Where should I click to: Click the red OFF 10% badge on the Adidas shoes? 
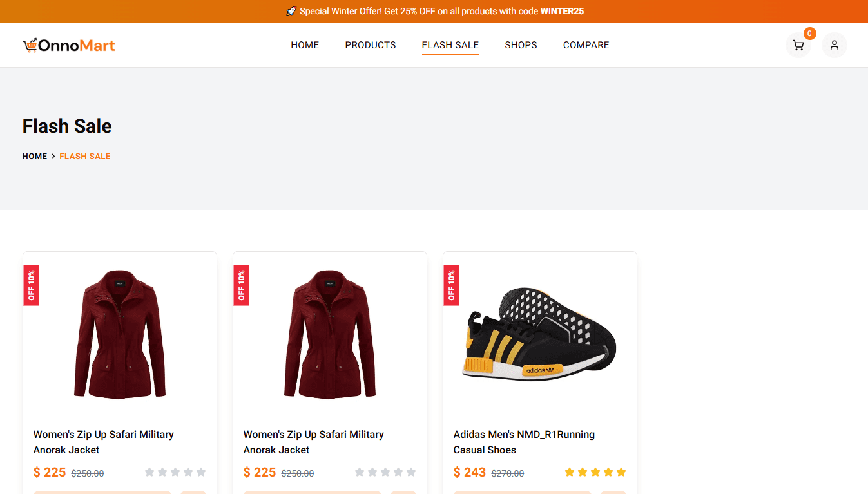coord(451,285)
